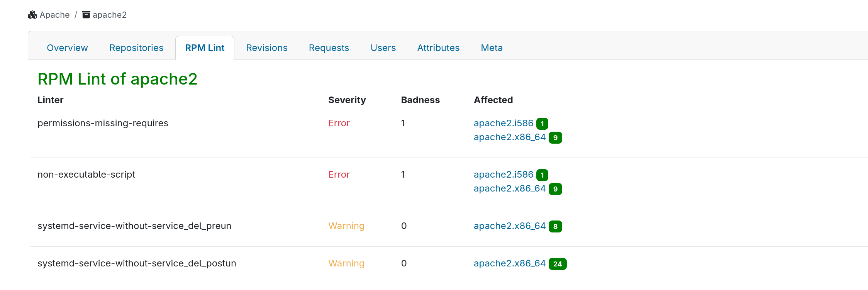Open apache2.x86_64 for the service_del_postun warning

510,263
